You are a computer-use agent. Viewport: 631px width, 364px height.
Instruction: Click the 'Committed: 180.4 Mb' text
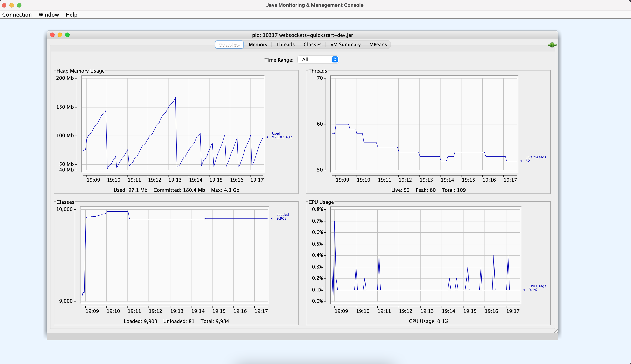point(179,190)
